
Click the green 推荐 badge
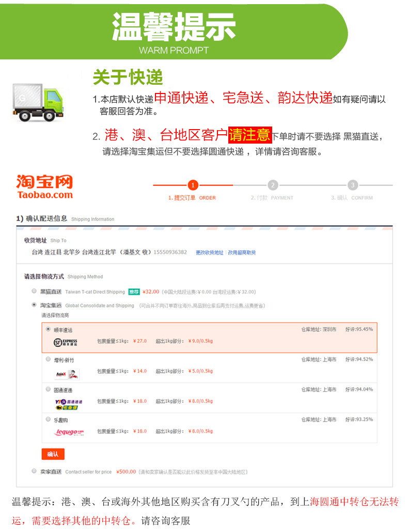click(x=134, y=292)
